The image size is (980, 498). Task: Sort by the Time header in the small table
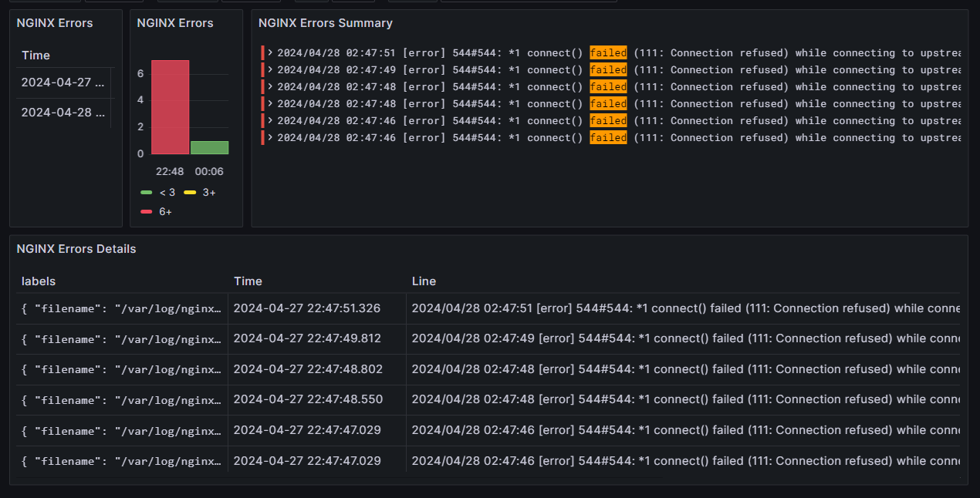[x=35, y=56]
